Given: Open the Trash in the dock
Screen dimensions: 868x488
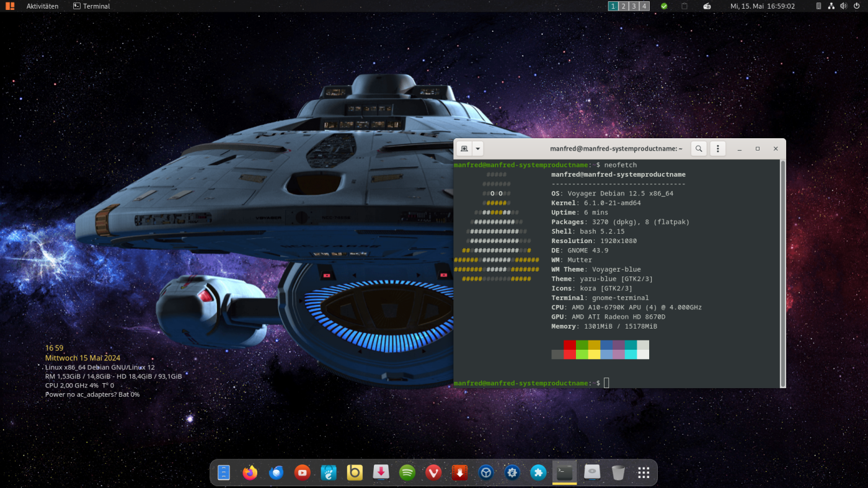Looking at the screenshot, I should click(x=618, y=472).
